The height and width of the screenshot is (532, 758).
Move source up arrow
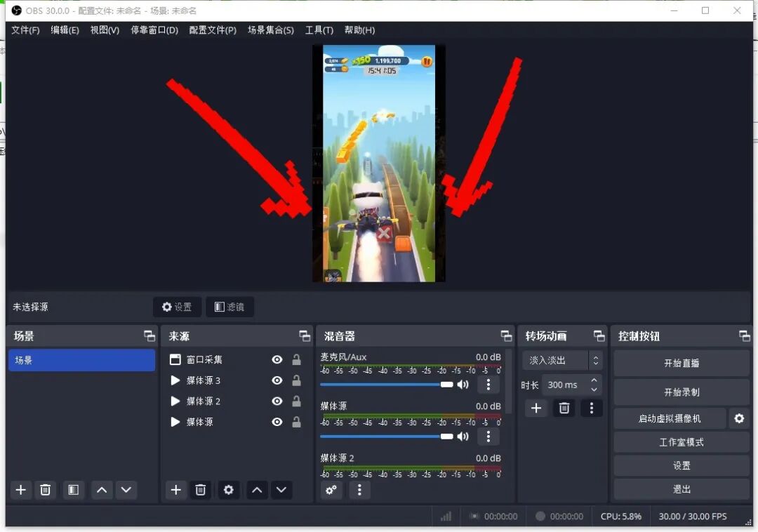pos(257,490)
